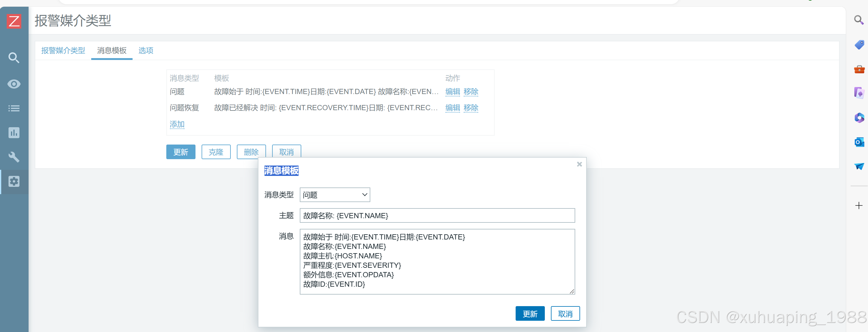Switch to the 报警媒介类型 tab
868x332 pixels.
tap(63, 51)
